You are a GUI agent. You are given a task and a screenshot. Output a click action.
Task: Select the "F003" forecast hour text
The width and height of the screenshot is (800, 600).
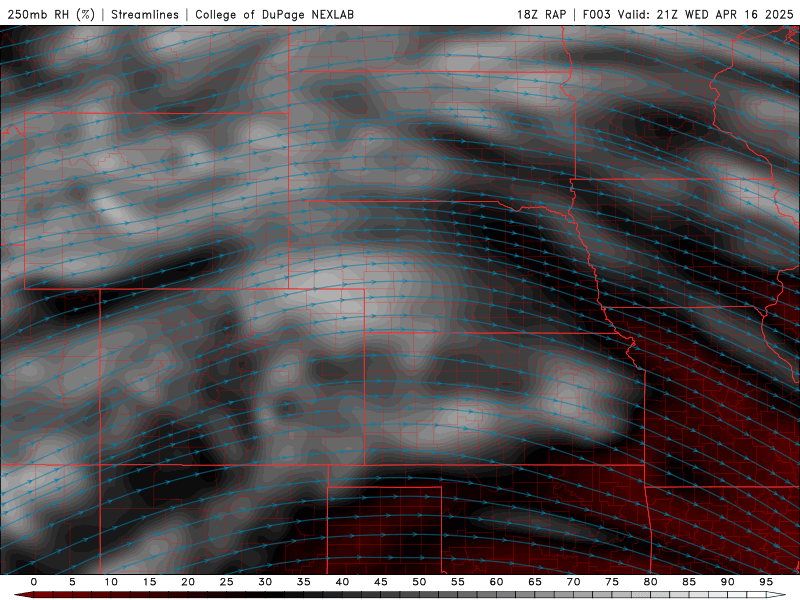[596, 14]
